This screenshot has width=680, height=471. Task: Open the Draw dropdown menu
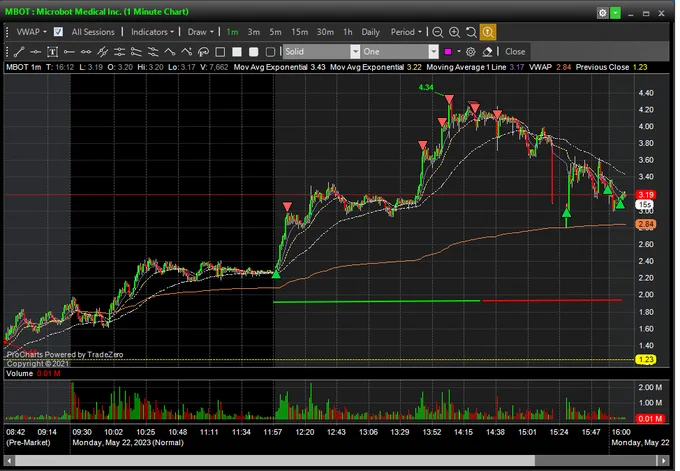tap(201, 32)
